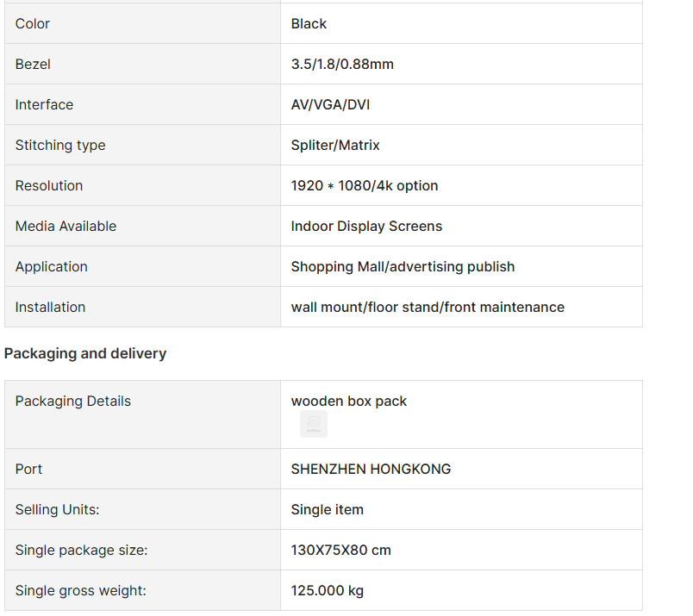Click the 'Packaging and delivery' heading

tap(85, 353)
